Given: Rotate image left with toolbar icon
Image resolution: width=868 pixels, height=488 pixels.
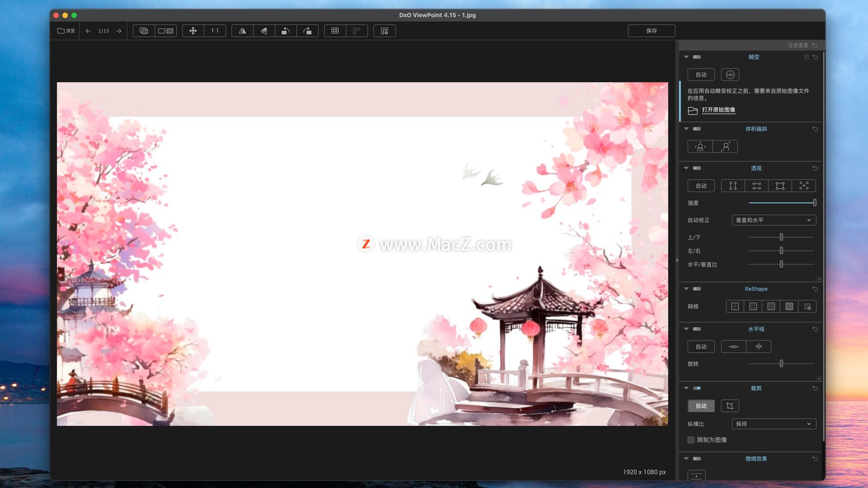Looking at the screenshot, I should (286, 31).
